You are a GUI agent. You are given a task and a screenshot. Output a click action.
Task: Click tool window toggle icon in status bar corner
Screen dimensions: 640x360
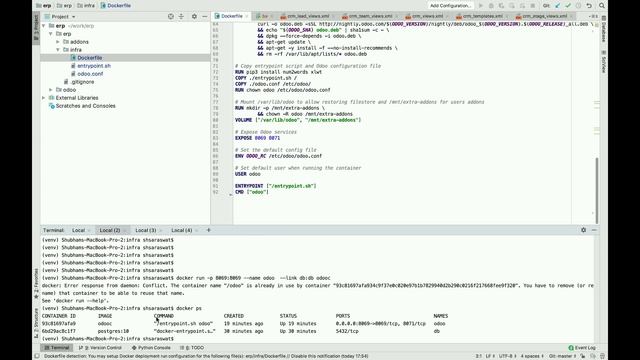(37, 356)
